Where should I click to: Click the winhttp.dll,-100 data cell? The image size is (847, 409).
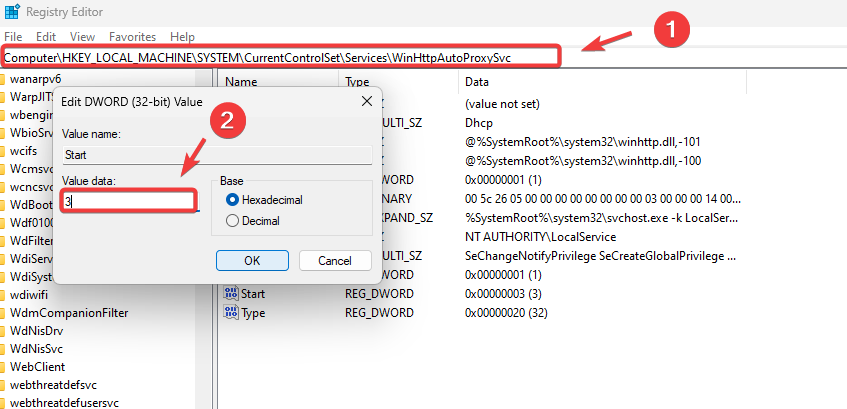[x=583, y=160]
